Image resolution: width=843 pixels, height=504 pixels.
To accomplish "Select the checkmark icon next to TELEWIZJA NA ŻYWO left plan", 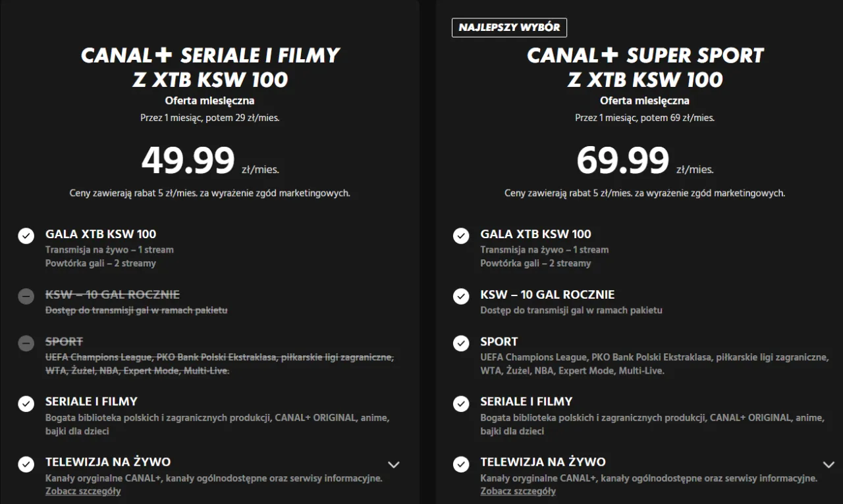I will (x=26, y=464).
